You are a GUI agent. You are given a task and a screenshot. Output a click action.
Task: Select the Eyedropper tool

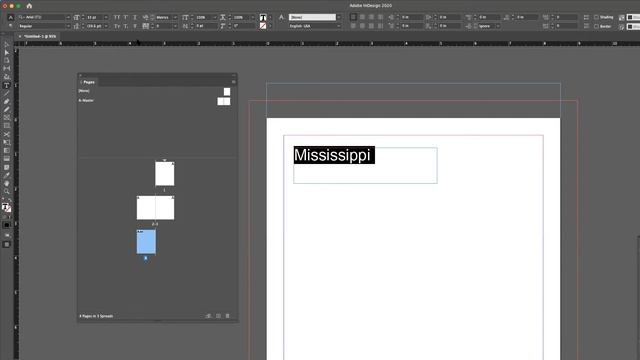tap(7, 176)
